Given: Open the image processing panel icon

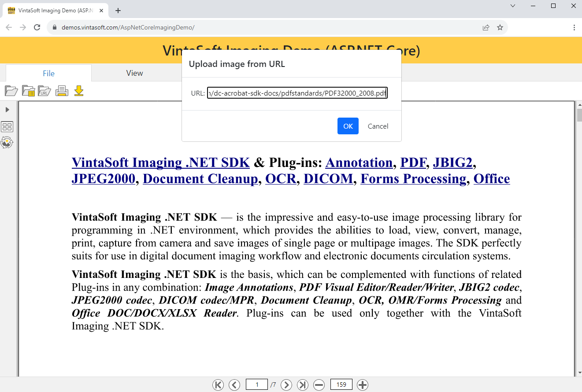Looking at the screenshot, I should pyautogui.click(x=7, y=142).
